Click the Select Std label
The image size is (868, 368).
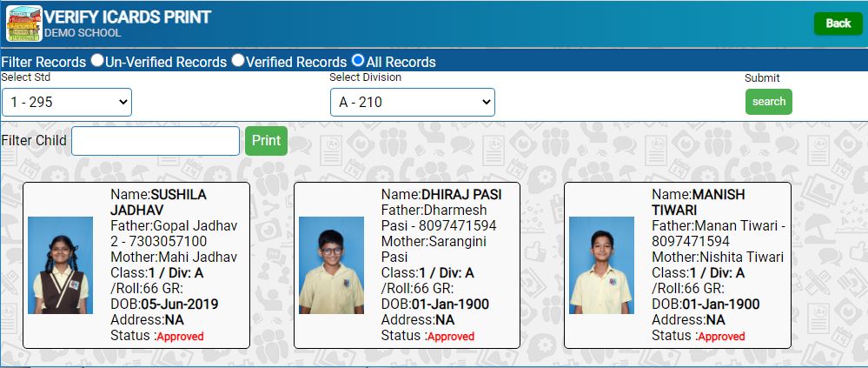25,77
